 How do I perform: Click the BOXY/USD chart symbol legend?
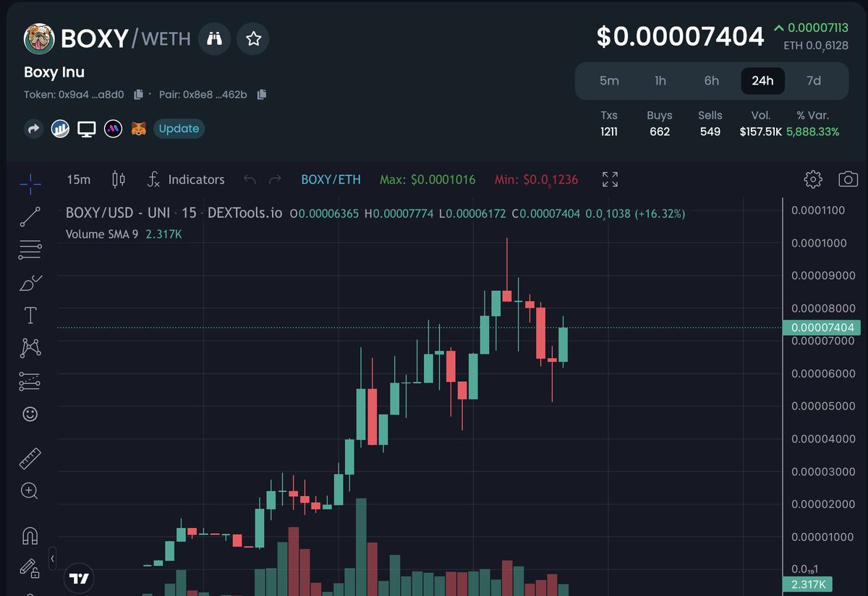pos(174,214)
